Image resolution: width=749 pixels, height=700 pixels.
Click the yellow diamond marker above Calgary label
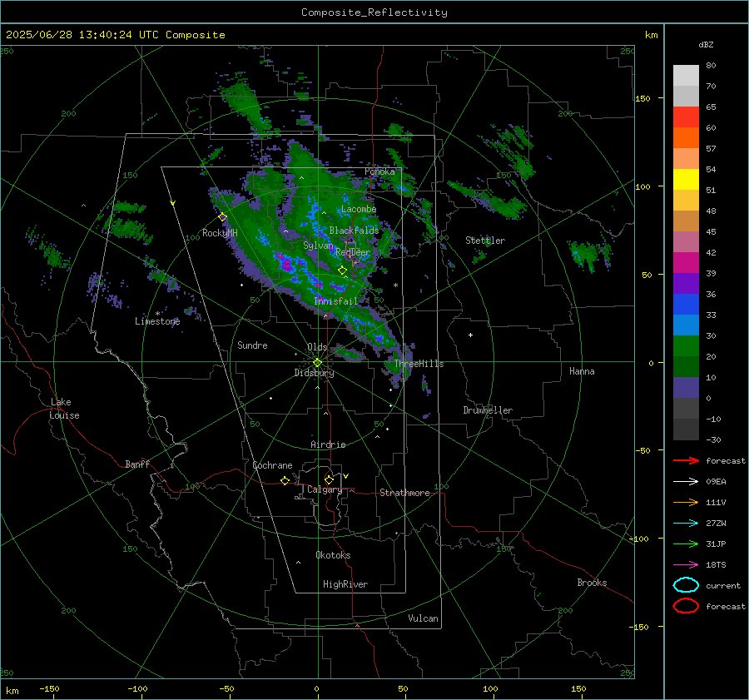(329, 479)
